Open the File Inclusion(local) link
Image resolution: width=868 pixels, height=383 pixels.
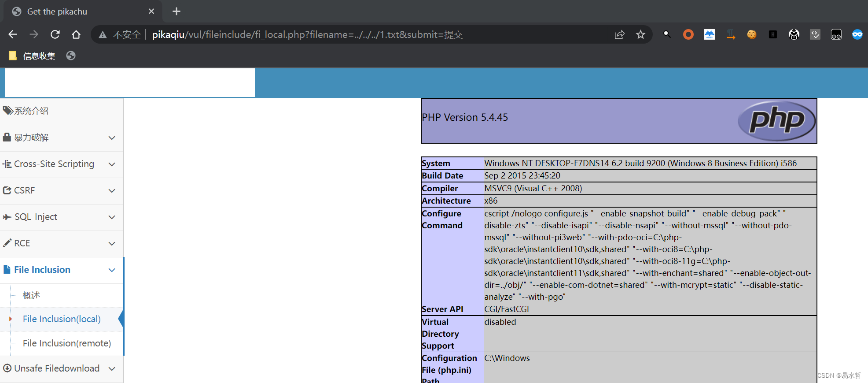(x=62, y=319)
